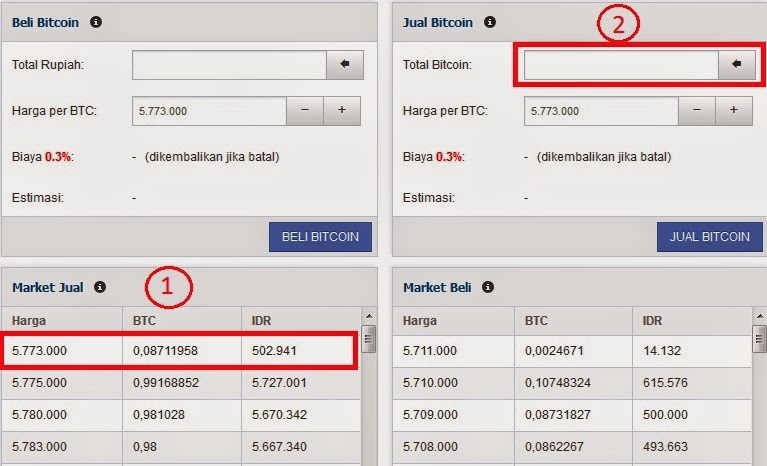The image size is (767, 466).
Task: Focus the Total Rupiah input field
Action: tap(229, 65)
